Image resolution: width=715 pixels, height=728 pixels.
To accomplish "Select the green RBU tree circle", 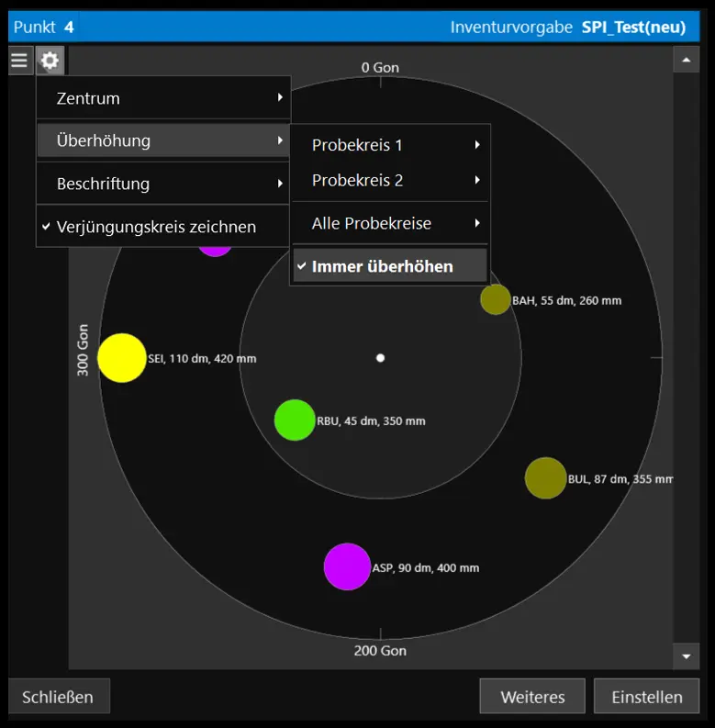I will click(295, 420).
